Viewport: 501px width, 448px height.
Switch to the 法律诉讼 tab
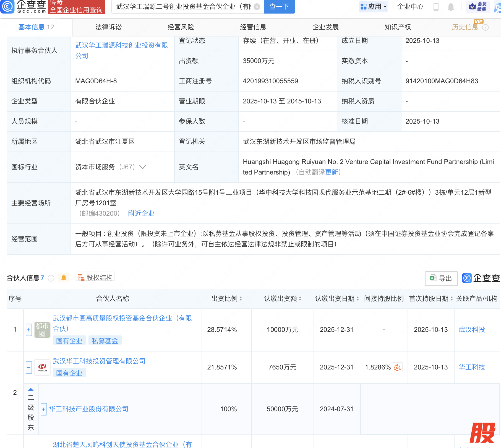[108, 27]
